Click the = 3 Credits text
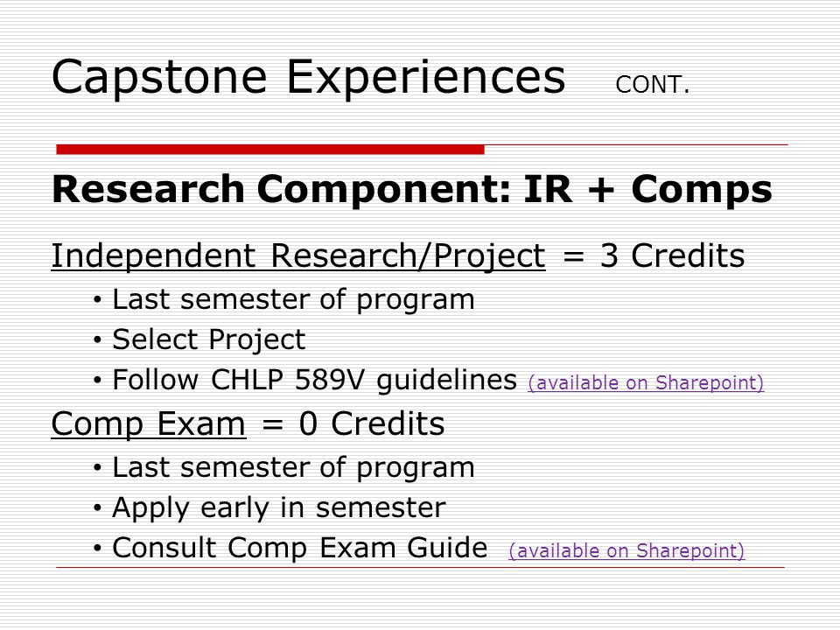Viewport: 840px width, 630px height. click(x=654, y=255)
